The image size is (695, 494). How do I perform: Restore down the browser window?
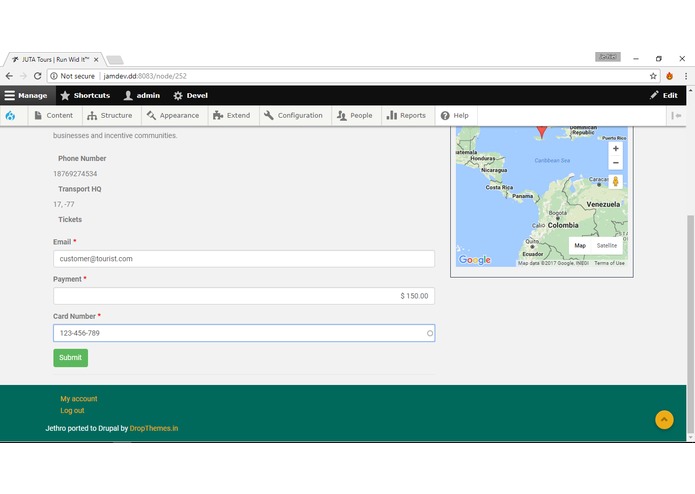pos(659,58)
